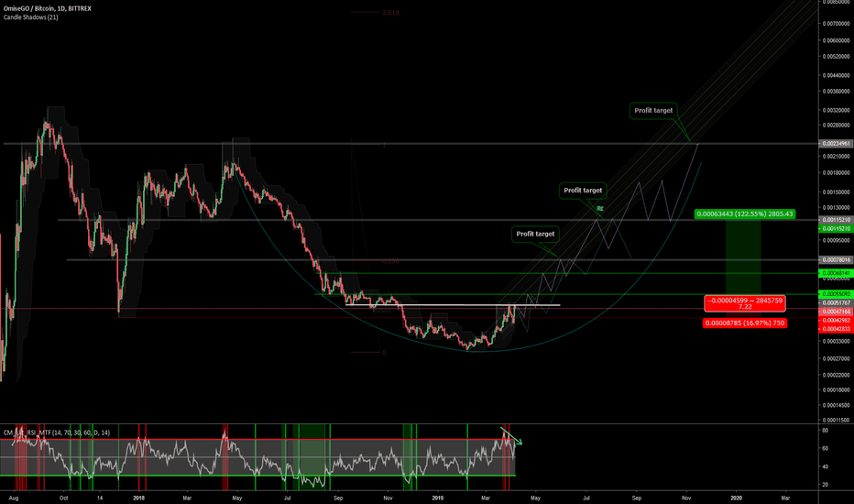Click the green 0.00055092 price label
Screen dimensions: 854x504
click(836, 294)
